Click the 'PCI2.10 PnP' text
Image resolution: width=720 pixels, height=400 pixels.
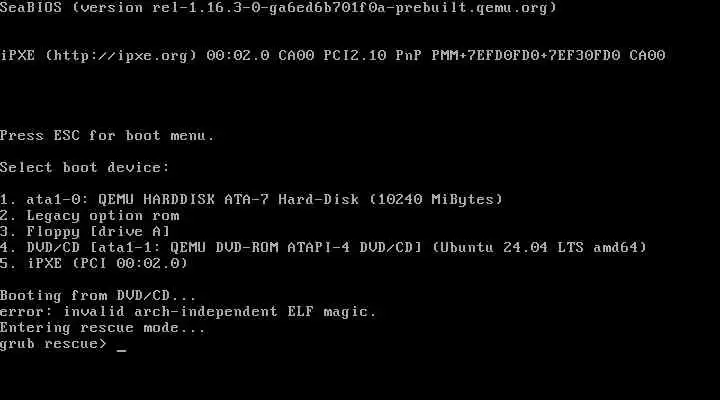click(373, 56)
